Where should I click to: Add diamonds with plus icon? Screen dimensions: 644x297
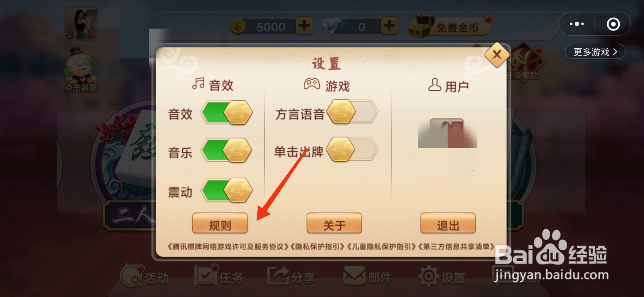point(389,26)
